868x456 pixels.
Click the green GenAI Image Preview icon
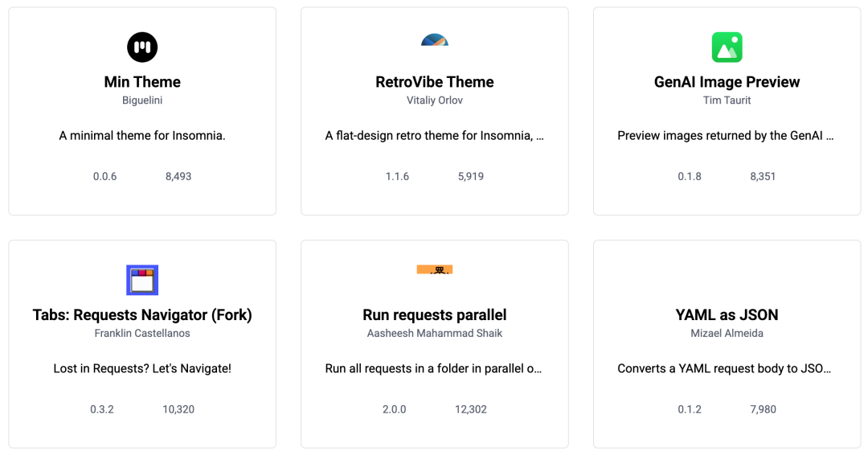pyautogui.click(x=727, y=47)
